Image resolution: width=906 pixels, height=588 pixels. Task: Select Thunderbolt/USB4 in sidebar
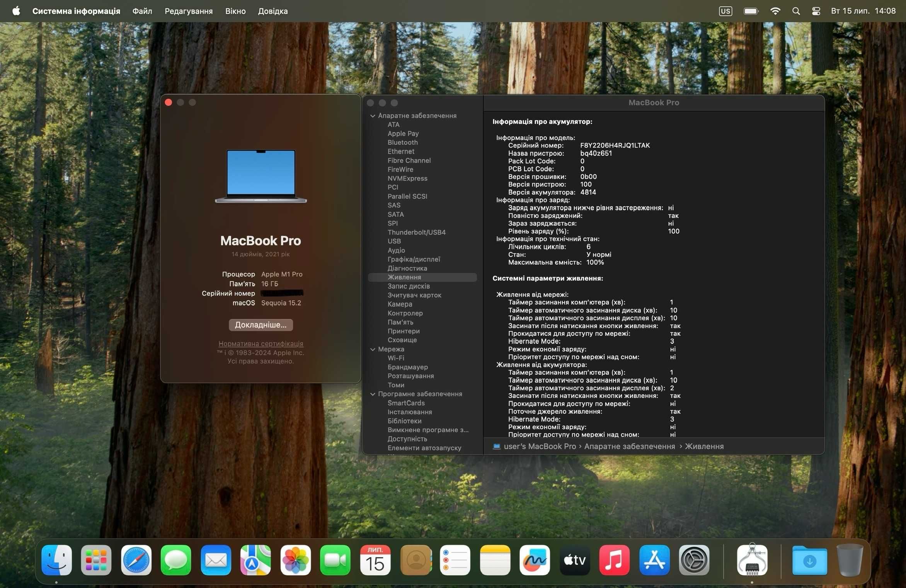point(416,232)
